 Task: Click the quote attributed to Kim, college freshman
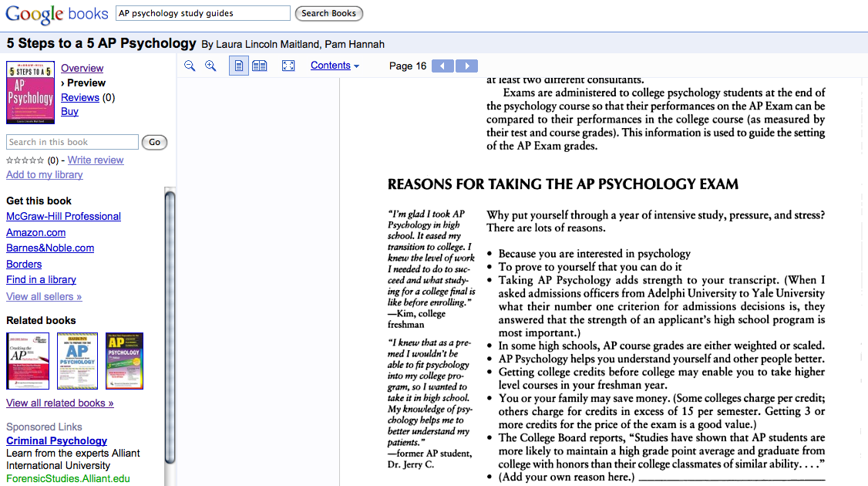click(x=431, y=268)
